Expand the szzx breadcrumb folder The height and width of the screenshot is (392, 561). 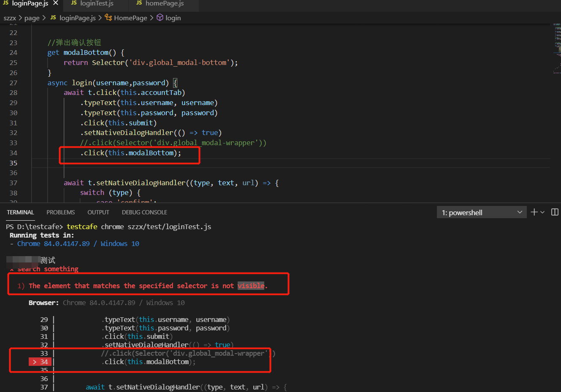click(10, 18)
